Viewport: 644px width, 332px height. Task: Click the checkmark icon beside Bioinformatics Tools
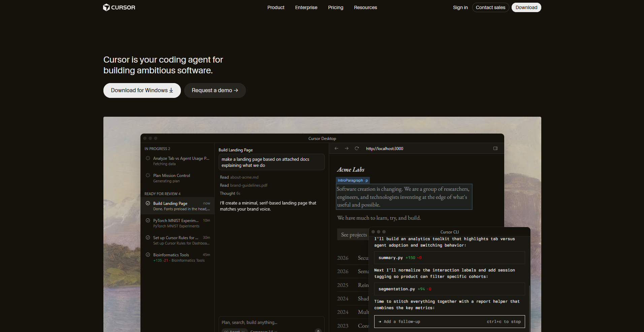(x=148, y=255)
